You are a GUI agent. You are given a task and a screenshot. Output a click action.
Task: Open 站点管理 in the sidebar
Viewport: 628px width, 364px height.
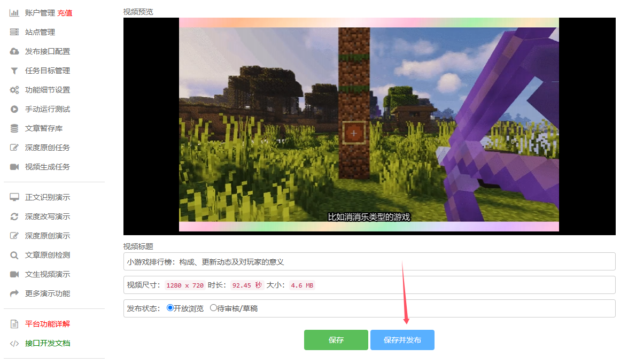tap(40, 32)
